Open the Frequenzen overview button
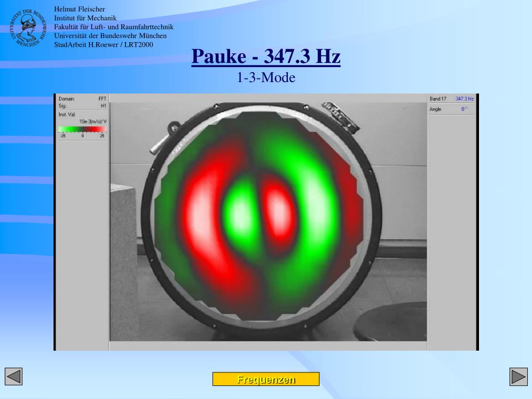Image resolution: width=532 pixels, height=399 pixels. [x=266, y=379]
